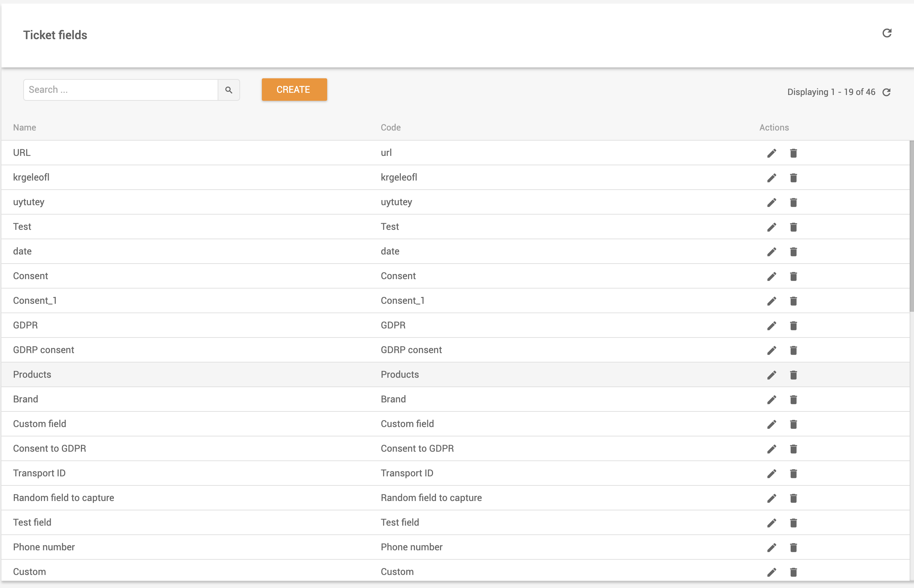This screenshot has height=588, width=914.
Task: Edit the Transport ID field
Action: (x=771, y=473)
